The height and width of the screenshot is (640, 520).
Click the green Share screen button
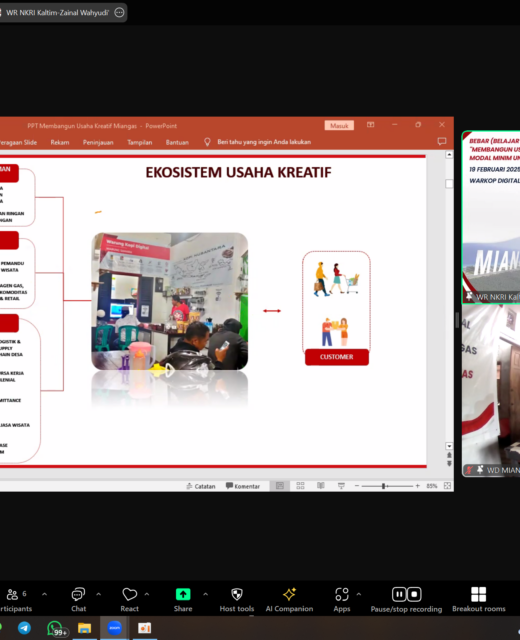[x=183, y=594]
